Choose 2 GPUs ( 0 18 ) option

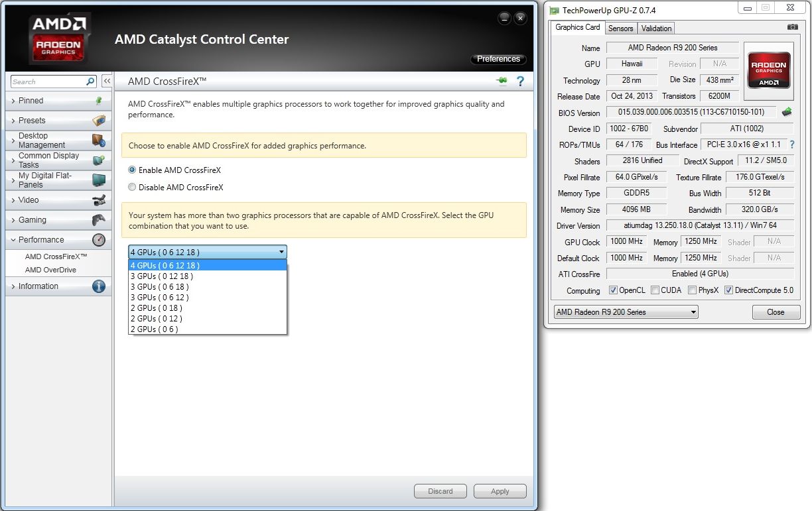click(208, 308)
